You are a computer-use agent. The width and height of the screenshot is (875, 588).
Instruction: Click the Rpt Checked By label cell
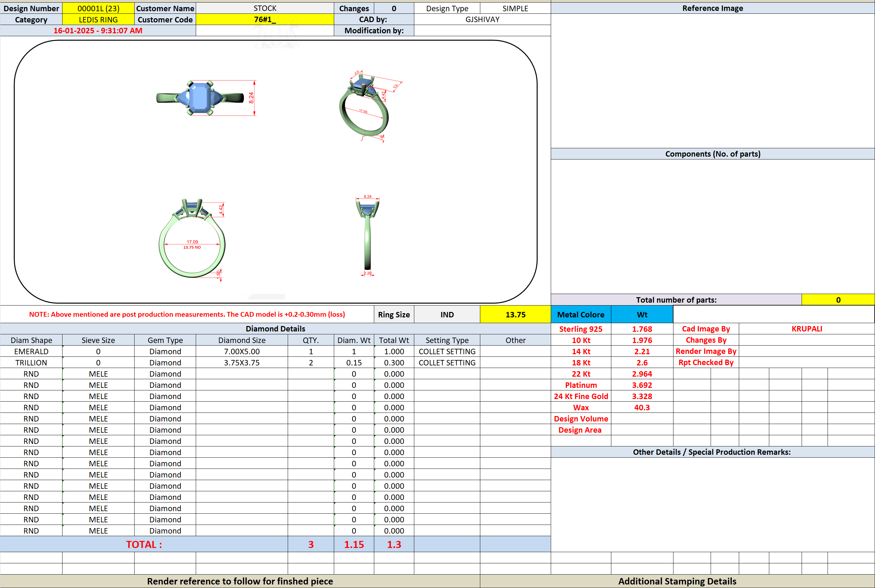point(706,363)
